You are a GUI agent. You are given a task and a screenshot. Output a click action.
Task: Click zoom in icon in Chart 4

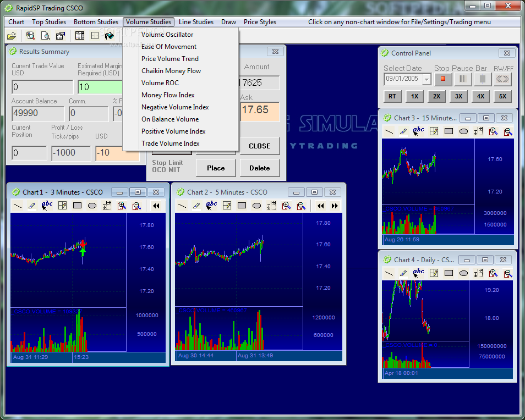tap(493, 273)
